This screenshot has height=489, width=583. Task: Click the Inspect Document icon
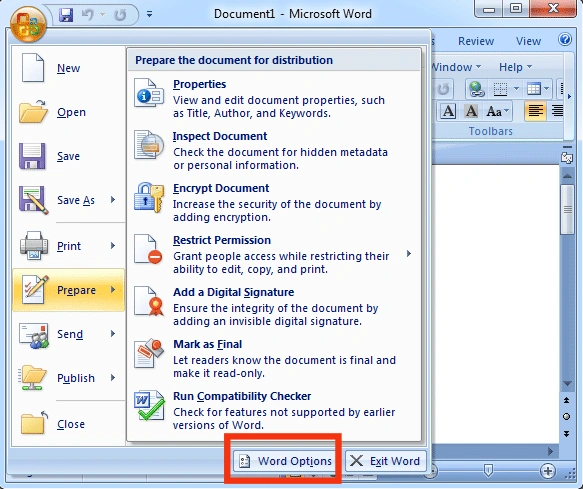click(149, 145)
